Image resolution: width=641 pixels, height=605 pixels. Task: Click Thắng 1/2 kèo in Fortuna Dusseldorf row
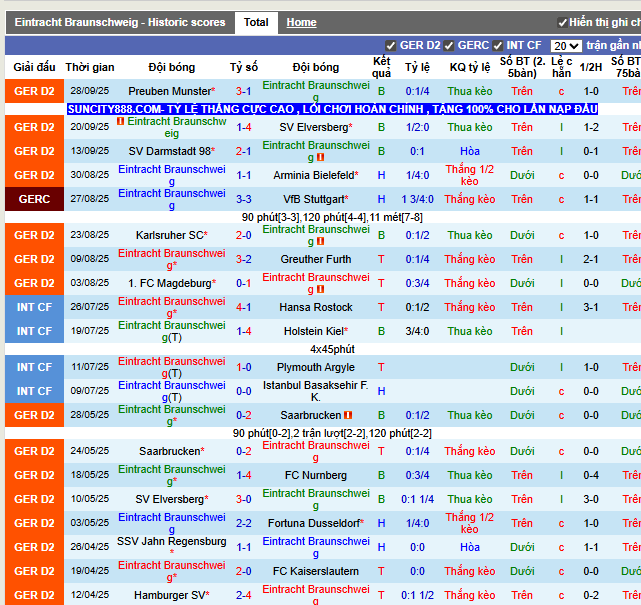[x=470, y=523]
